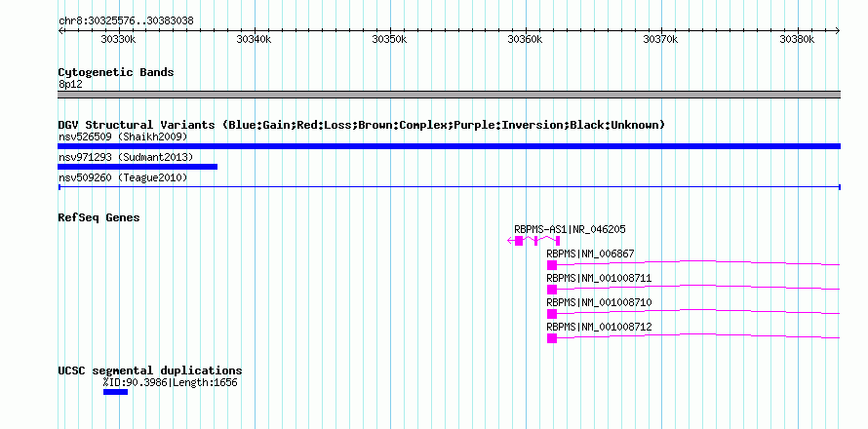The image size is (868, 429).
Task: Click the ruler's right end arrow
Action: (x=838, y=30)
